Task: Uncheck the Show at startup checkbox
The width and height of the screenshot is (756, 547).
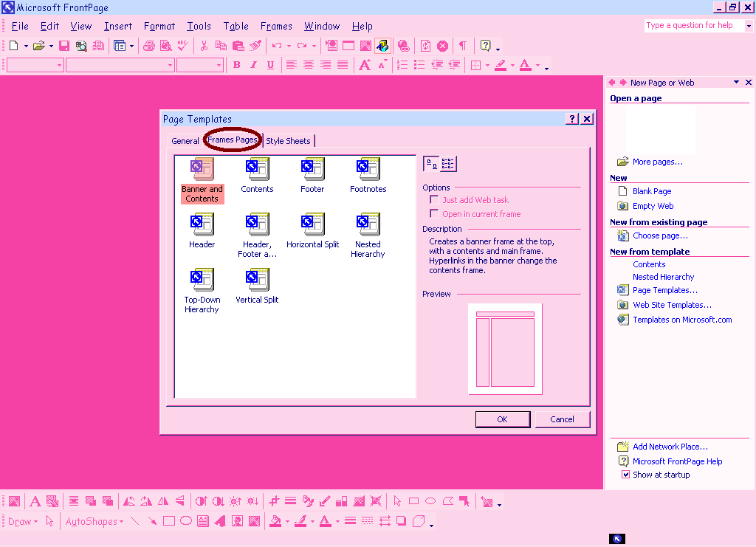Action: (625, 475)
